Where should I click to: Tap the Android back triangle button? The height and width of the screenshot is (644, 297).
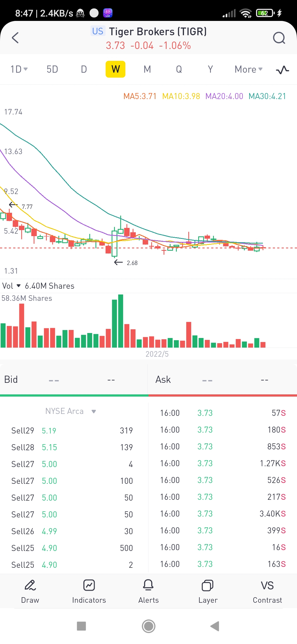click(x=215, y=626)
